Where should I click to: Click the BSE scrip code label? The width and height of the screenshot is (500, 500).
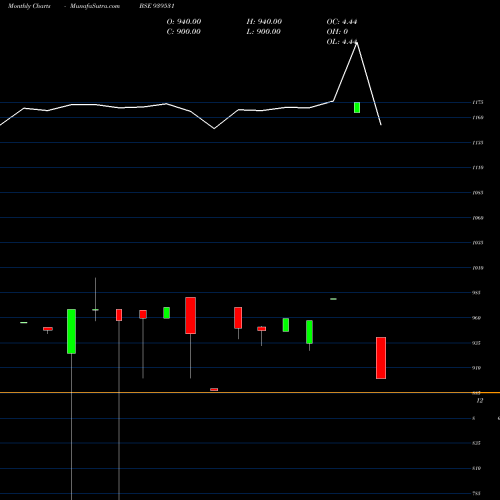click(x=157, y=6)
